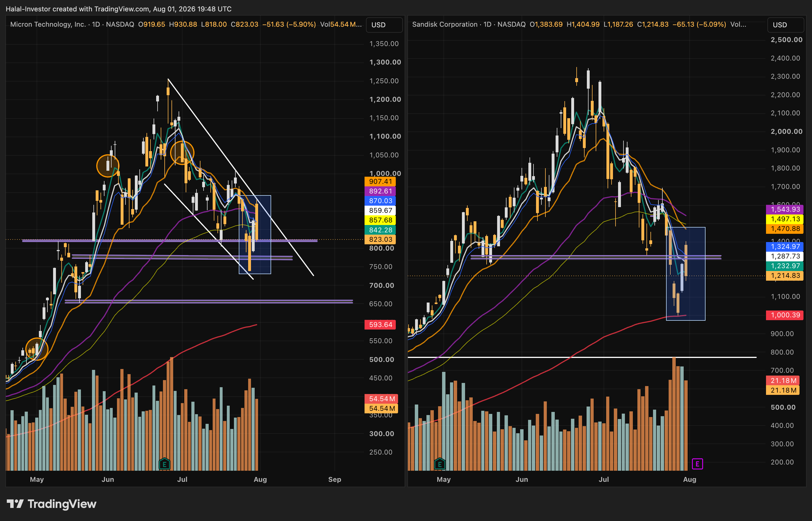
Task: Click the Sandisk low value L1,187.26
Action: coord(618,24)
